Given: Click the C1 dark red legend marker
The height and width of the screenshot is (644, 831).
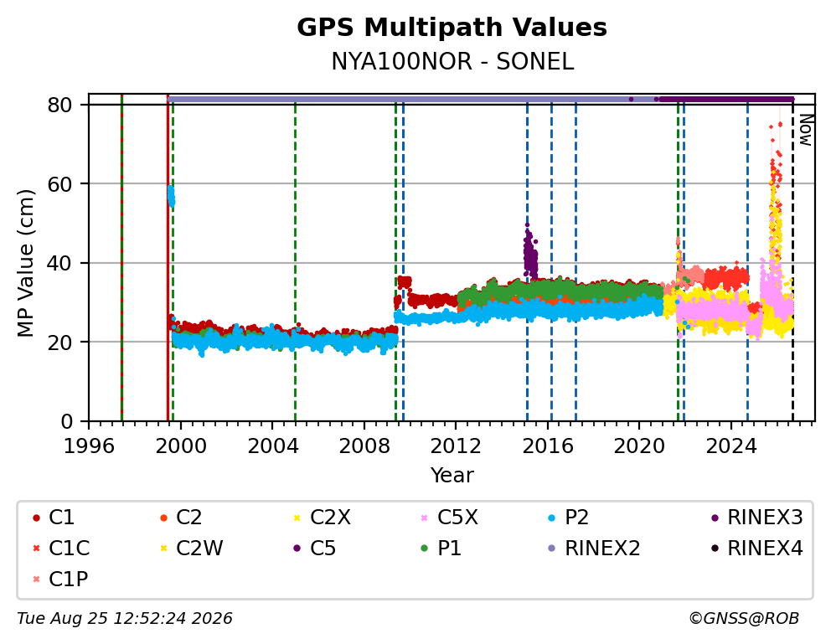Looking at the screenshot, I should point(36,518).
